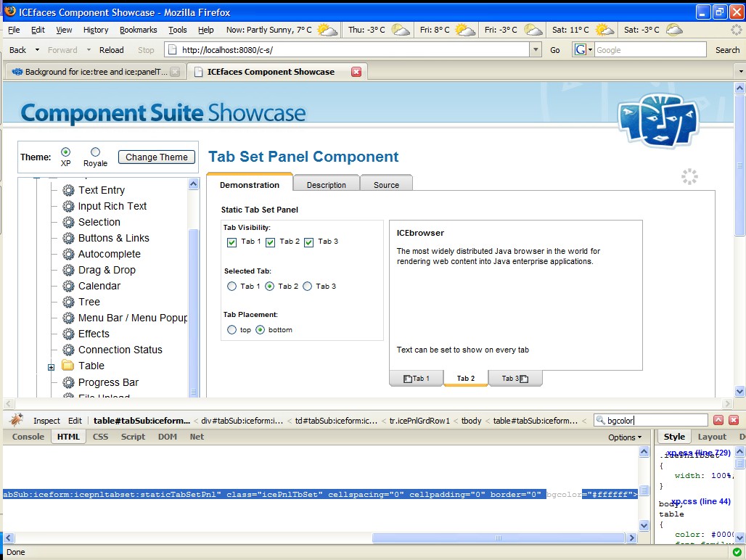Click the Go button
This screenshot has width=746, height=560.
[554, 50]
